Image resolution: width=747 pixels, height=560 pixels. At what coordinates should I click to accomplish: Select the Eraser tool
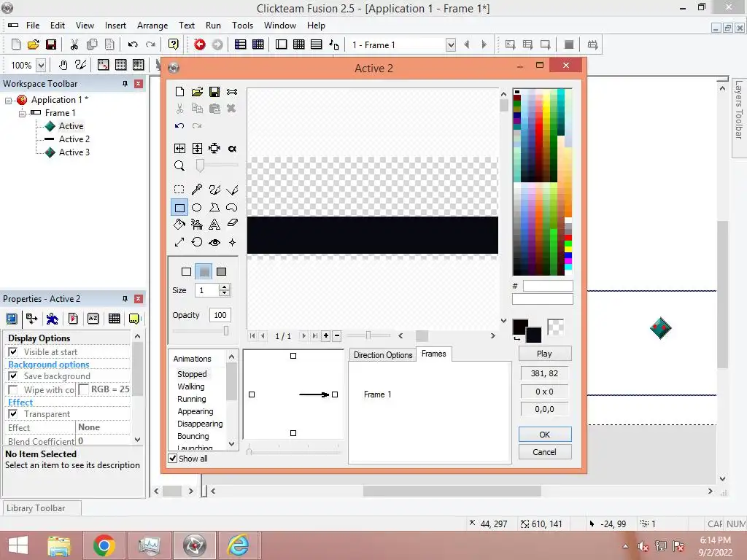(x=232, y=223)
